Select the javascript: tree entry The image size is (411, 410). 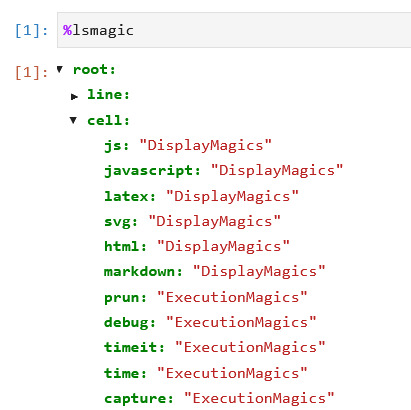pyautogui.click(x=224, y=171)
